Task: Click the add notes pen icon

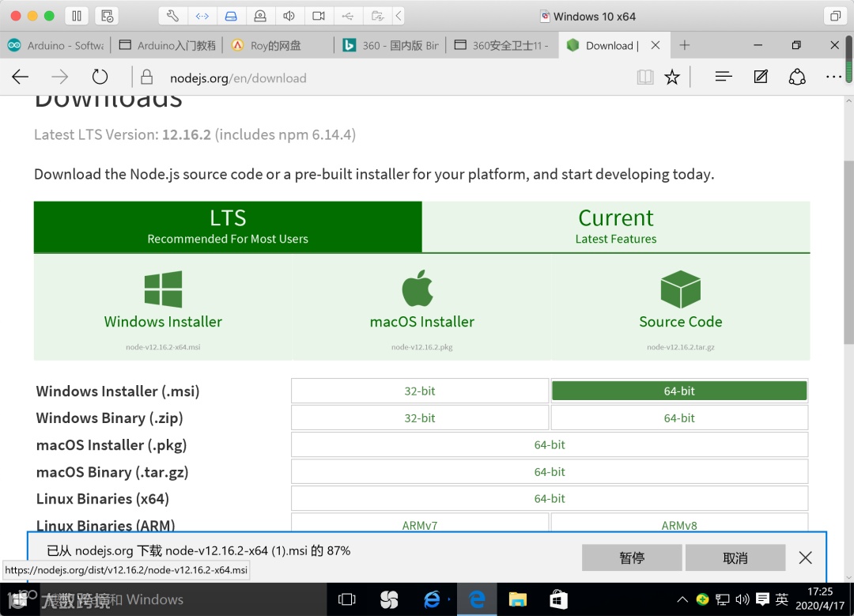Action: [761, 77]
